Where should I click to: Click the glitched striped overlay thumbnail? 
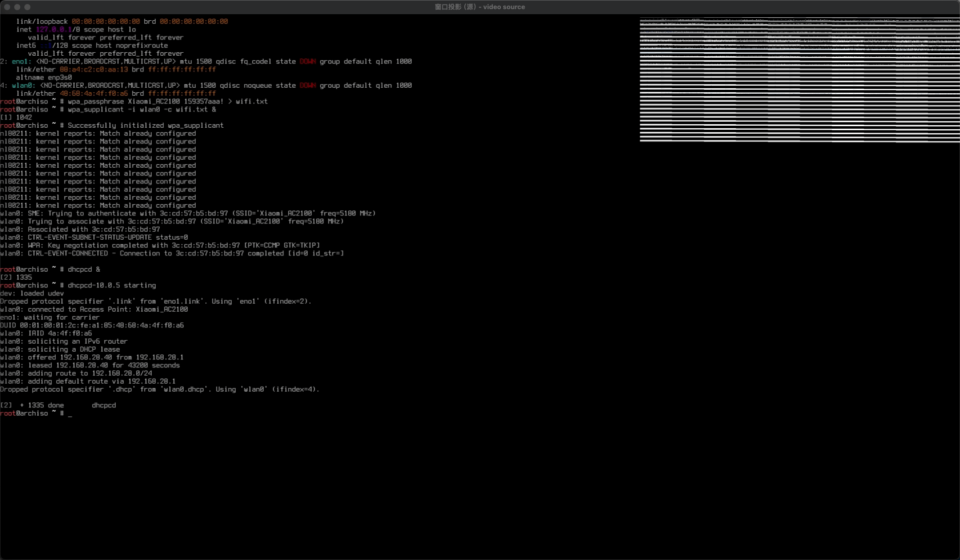pos(799,80)
